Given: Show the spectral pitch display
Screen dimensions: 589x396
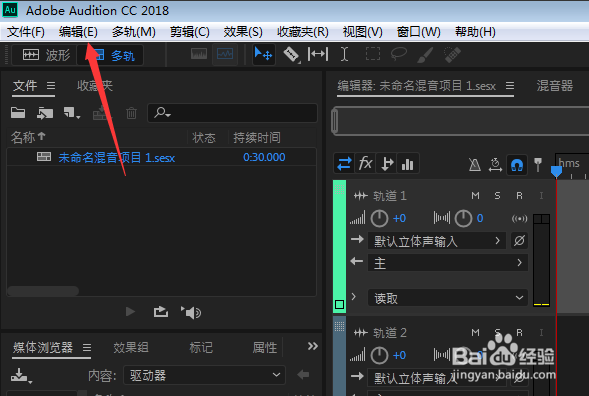Looking at the screenshot, I should (x=225, y=54).
